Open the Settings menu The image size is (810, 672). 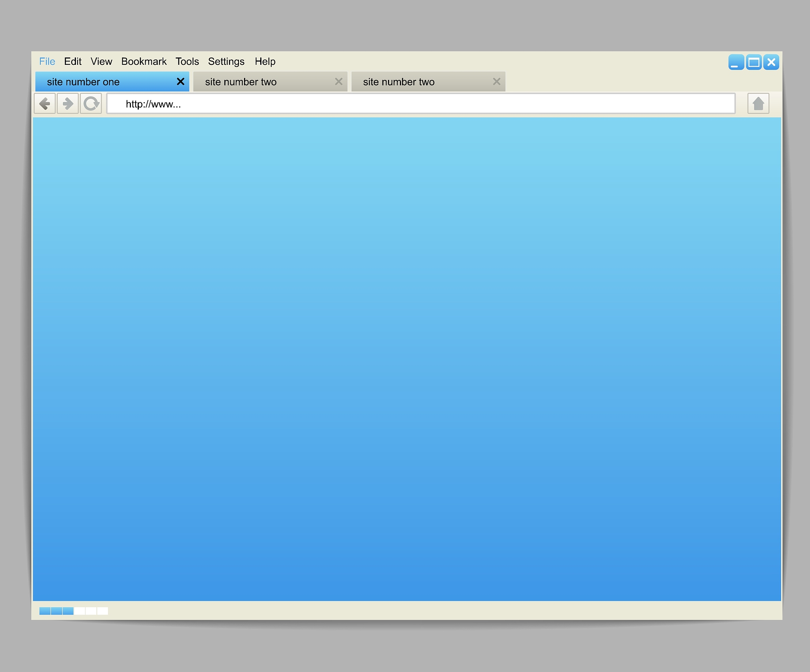tap(226, 61)
